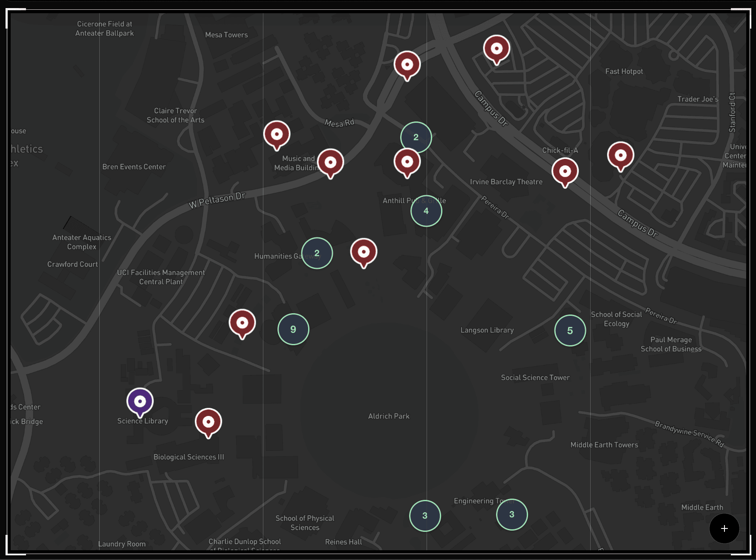Screen dimensions: 756x560
Task: Expand the cluster of 4 near Anthill Pub
Action: [x=426, y=211]
